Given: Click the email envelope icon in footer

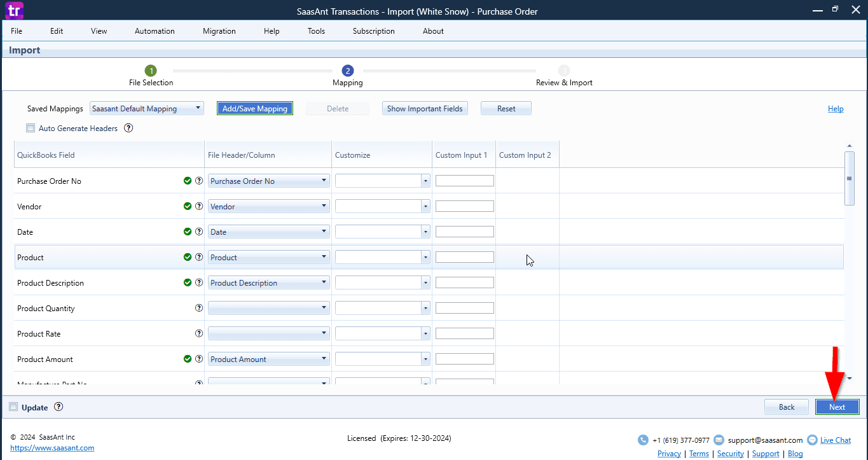Looking at the screenshot, I should (719, 440).
